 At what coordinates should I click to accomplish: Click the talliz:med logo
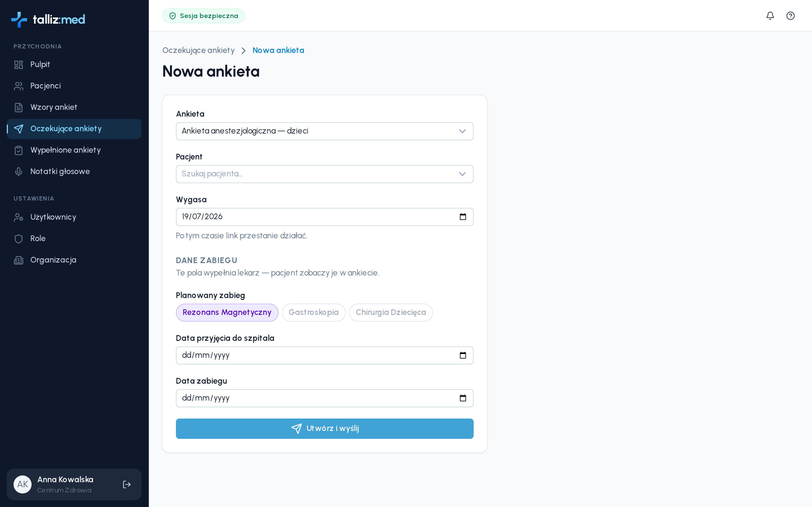point(48,19)
